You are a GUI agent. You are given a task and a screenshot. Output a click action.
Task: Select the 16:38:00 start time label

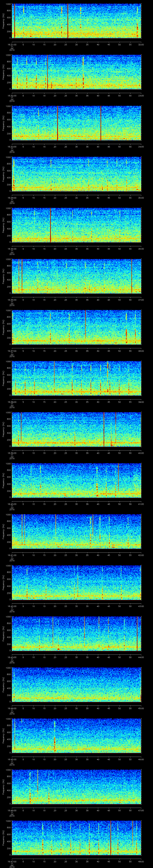[x=12, y=402]
